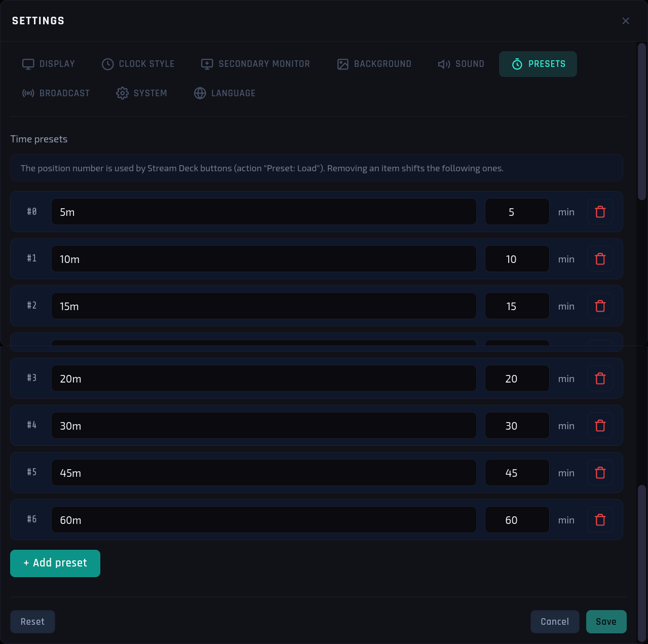Select the Language tab
Image resolution: width=648 pixels, height=644 pixels.
[x=225, y=93]
